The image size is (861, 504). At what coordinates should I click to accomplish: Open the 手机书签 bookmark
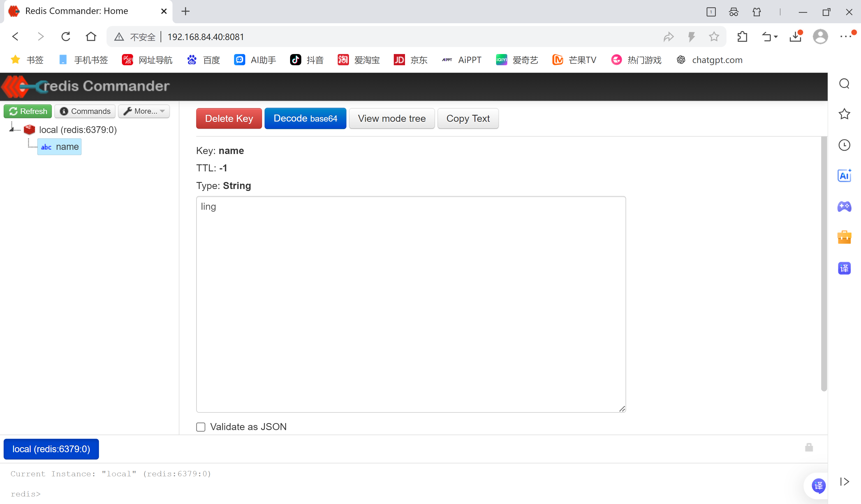click(x=83, y=60)
